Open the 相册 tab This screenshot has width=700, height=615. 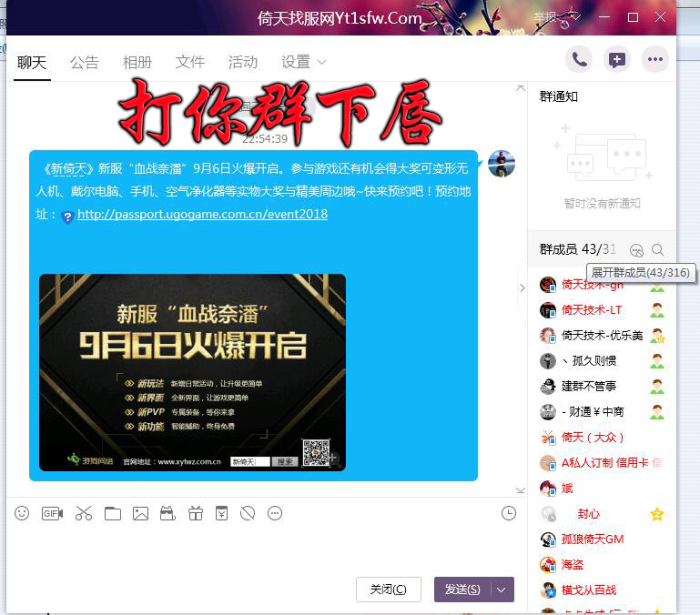(x=137, y=62)
